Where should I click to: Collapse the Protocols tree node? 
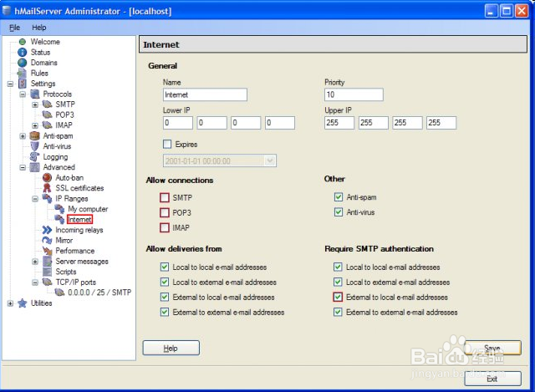[23, 94]
